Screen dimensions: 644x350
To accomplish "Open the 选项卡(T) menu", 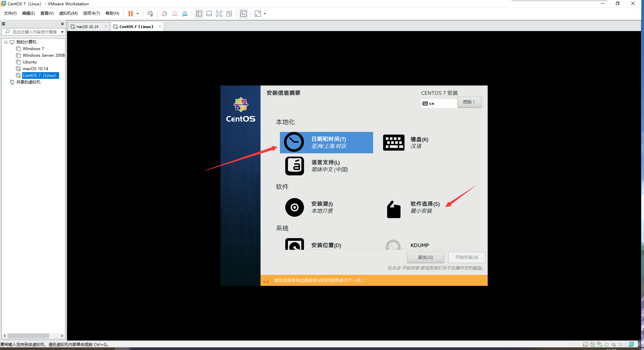I will click(x=92, y=13).
